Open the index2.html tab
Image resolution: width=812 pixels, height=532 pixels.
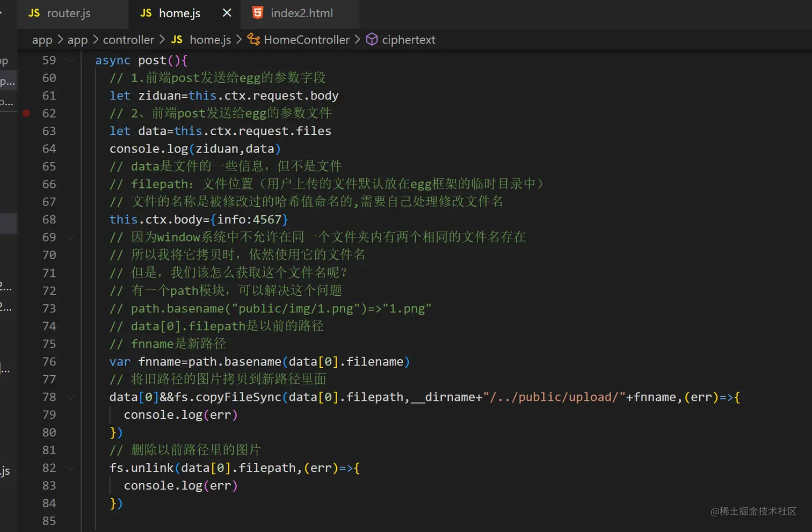tap(301, 13)
